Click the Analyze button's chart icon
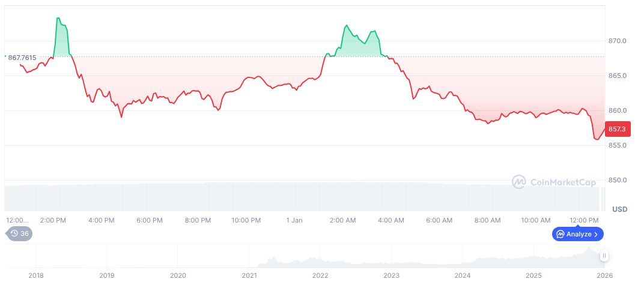 click(x=560, y=234)
